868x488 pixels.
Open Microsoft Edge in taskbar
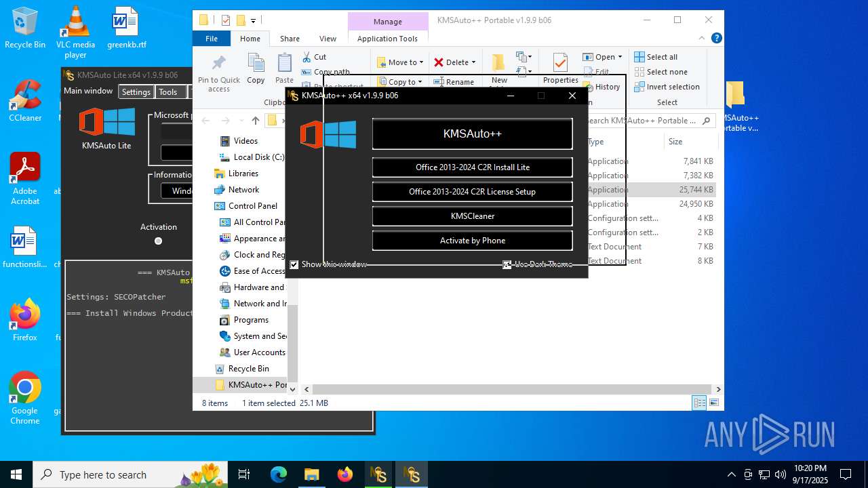coord(279,474)
